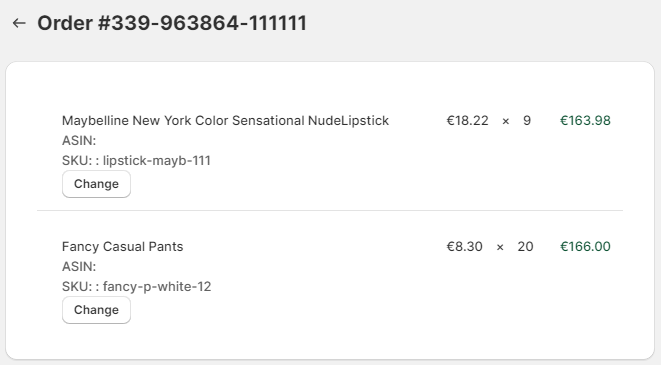Click ASIN label under Fancy Casual Pants
This screenshot has width=661, height=365.
(x=79, y=266)
